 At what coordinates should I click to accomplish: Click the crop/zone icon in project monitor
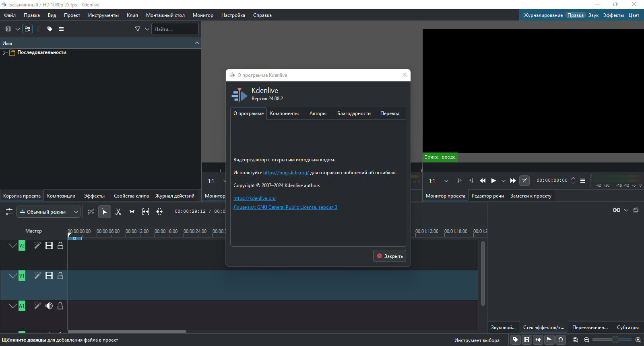524,181
